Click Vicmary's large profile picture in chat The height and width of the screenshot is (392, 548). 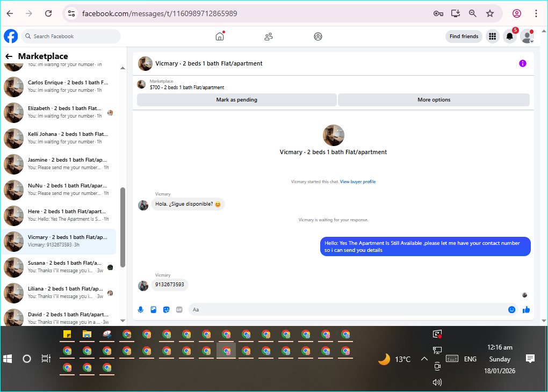tap(334, 135)
